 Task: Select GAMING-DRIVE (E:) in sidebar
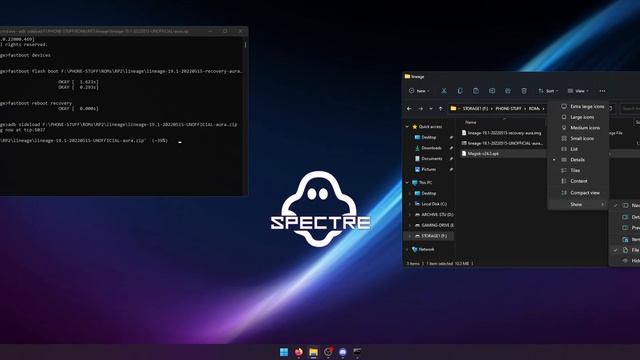coord(434,225)
